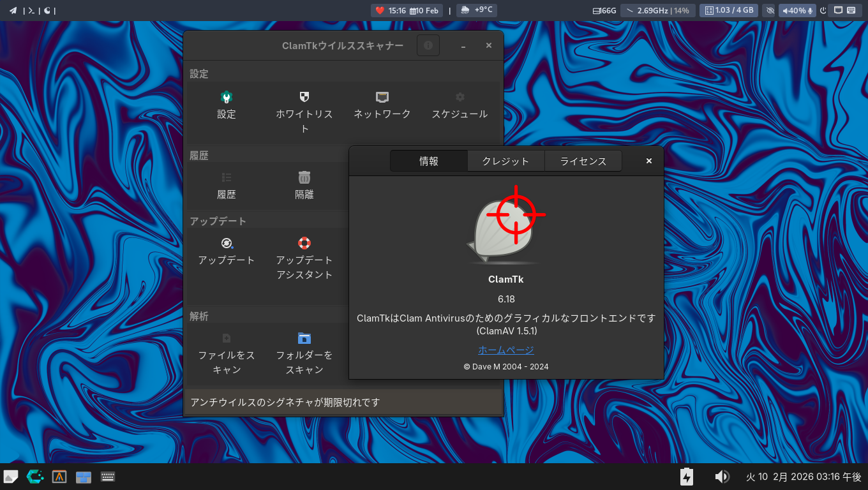Switch to the 情報 tab
The image size is (868, 490).
(429, 161)
